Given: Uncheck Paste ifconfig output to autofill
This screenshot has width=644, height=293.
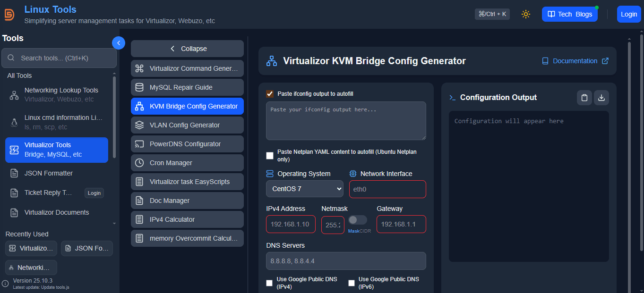Looking at the screenshot, I should tap(270, 94).
